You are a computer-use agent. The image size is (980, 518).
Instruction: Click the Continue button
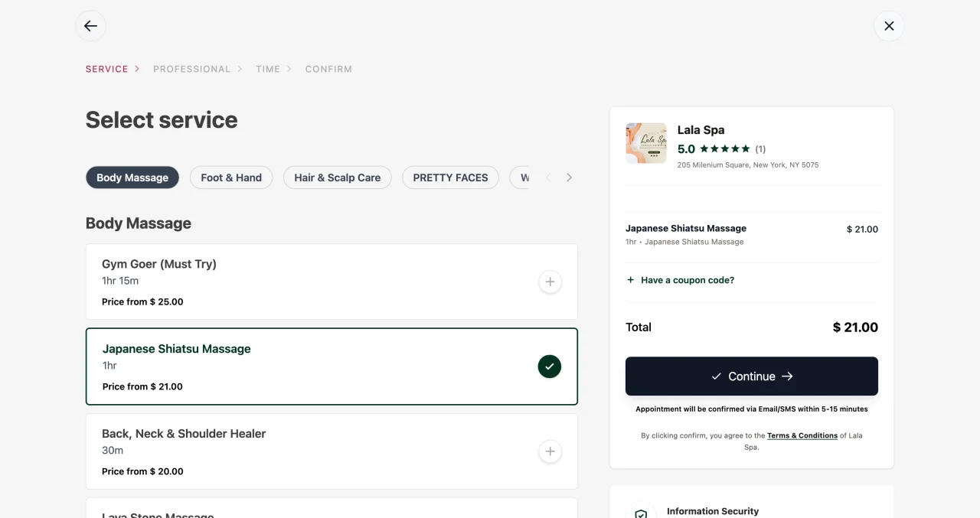(752, 376)
